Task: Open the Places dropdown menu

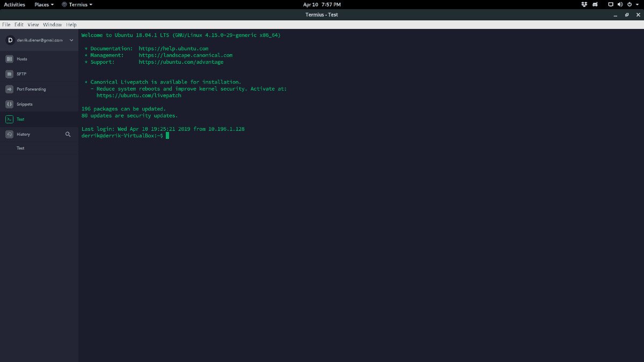Action: pos(43,4)
